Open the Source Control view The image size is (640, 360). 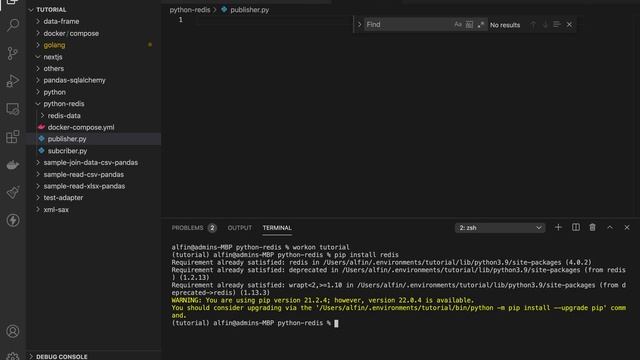click(13, 53)
